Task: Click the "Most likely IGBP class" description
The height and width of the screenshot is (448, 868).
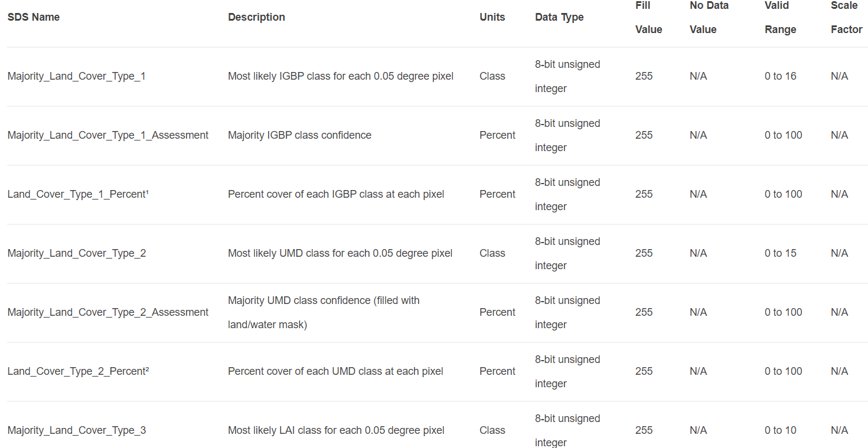Action: (x=341, y=76)
